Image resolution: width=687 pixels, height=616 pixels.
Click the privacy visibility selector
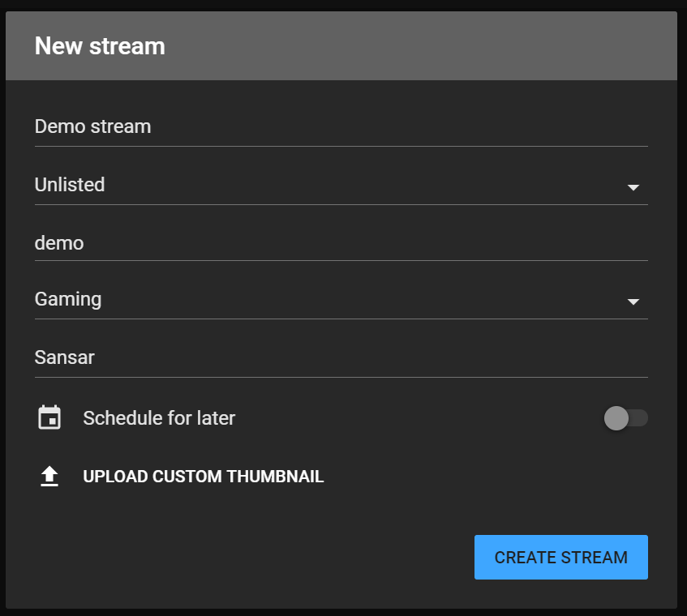coord(341,184)
